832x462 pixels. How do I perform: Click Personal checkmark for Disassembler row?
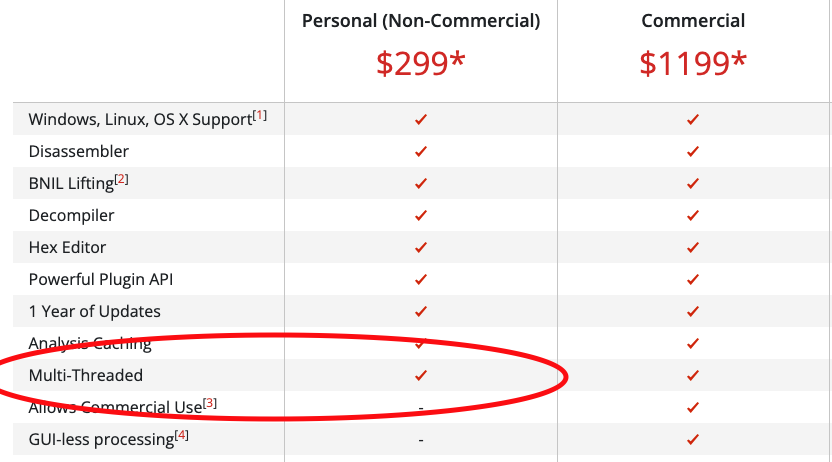(421, 152)
